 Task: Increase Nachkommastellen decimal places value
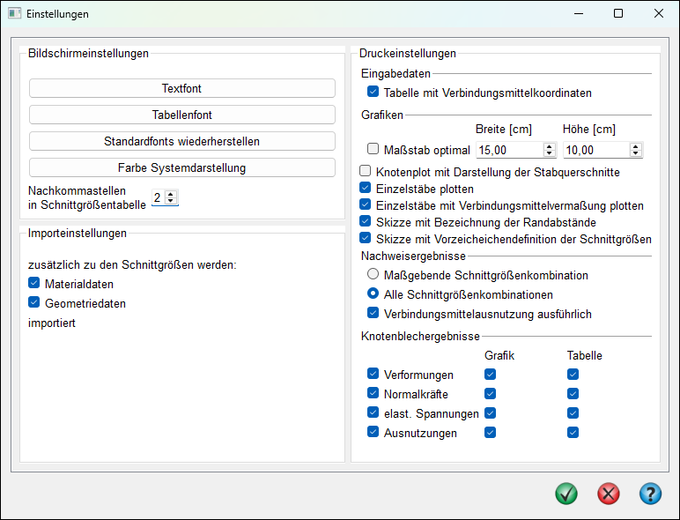click(x=171, y=194)
